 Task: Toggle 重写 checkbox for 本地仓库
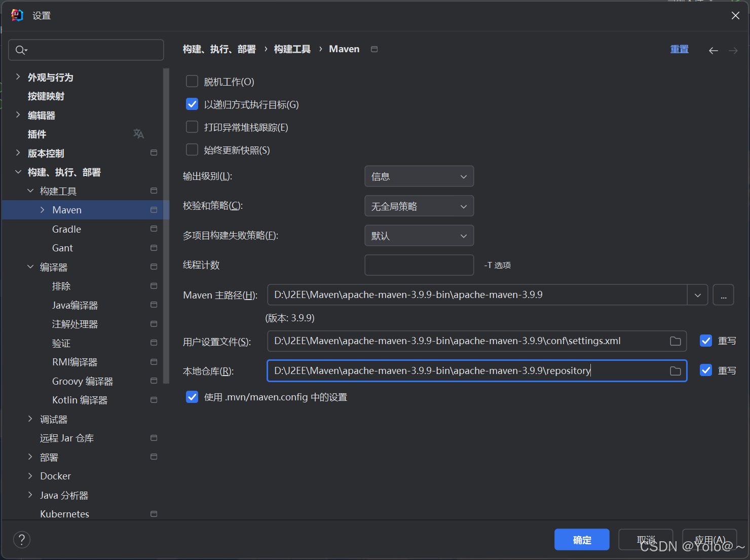pyautogui.click(x=706, y=370)
